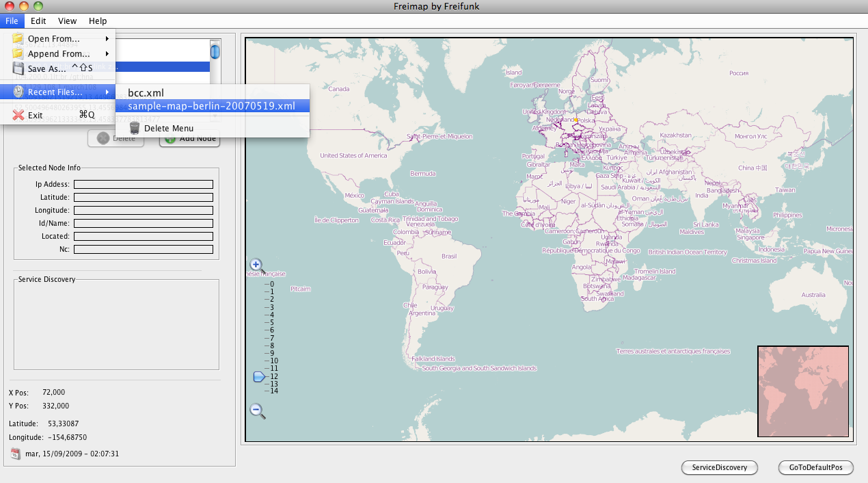Open the View menu
Viewport: 868px width, 483px height.
67,21
